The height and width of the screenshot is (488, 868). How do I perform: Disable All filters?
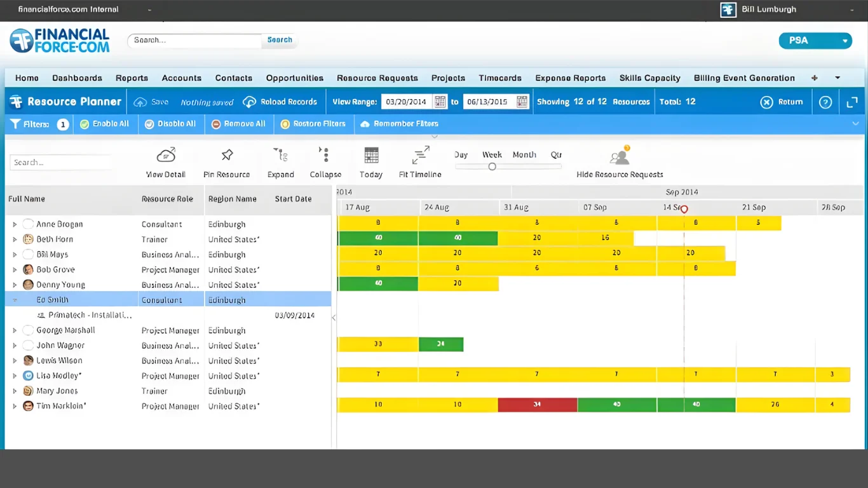pyautogui.click(x=170, y=124)
